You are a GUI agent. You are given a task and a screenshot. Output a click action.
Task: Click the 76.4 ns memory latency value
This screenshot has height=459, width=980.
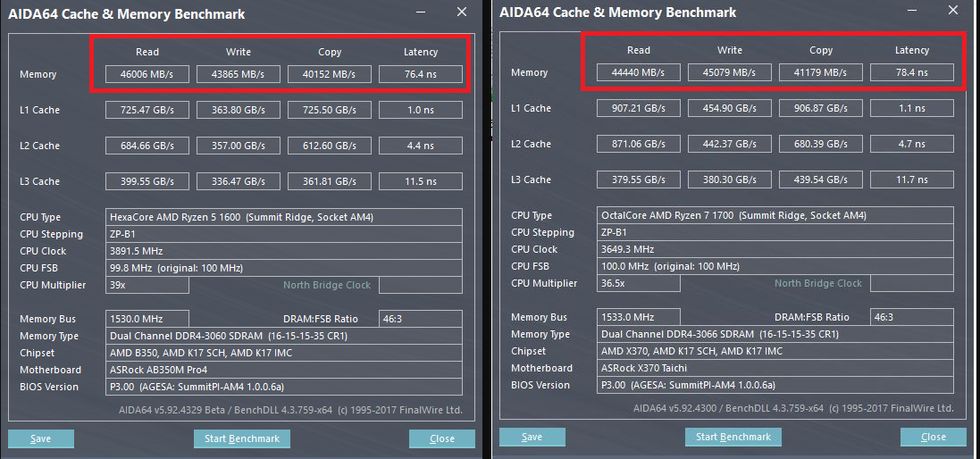[420, 75]
